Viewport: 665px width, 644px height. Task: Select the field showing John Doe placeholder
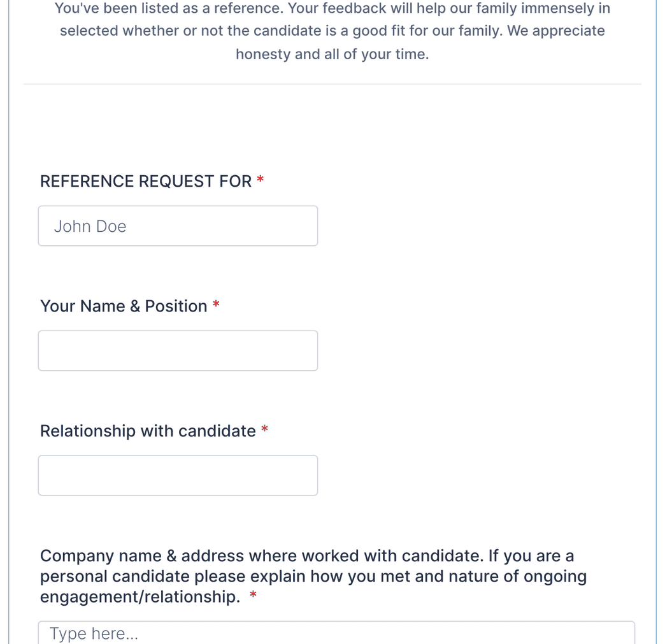[x=178, y=225]
